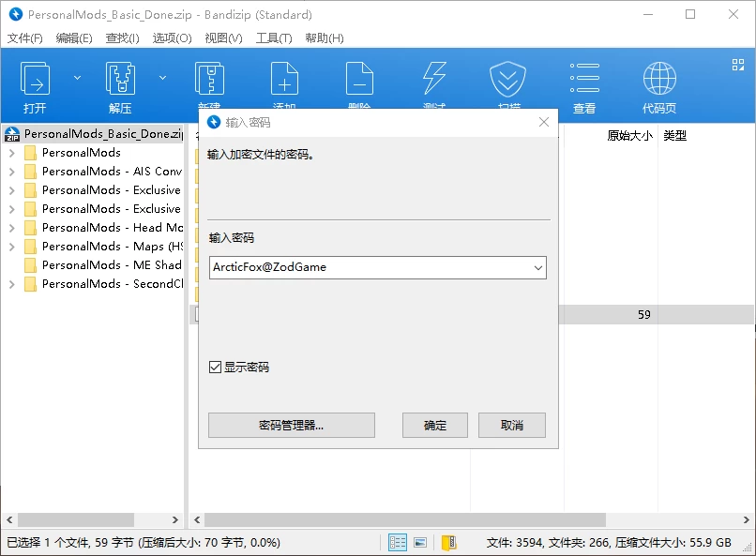The image size is (756, 556).
Task: Click the shield scan icon
Action: [507, 79]
